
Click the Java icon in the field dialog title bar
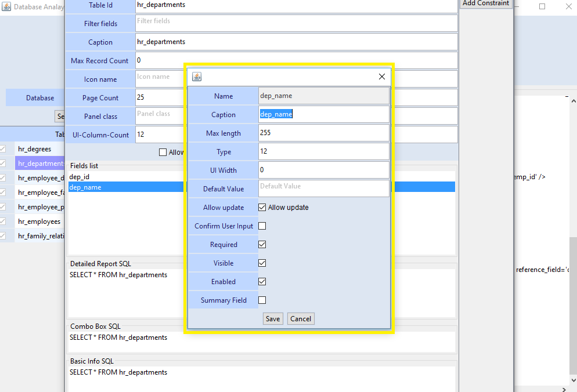[197, 77]
